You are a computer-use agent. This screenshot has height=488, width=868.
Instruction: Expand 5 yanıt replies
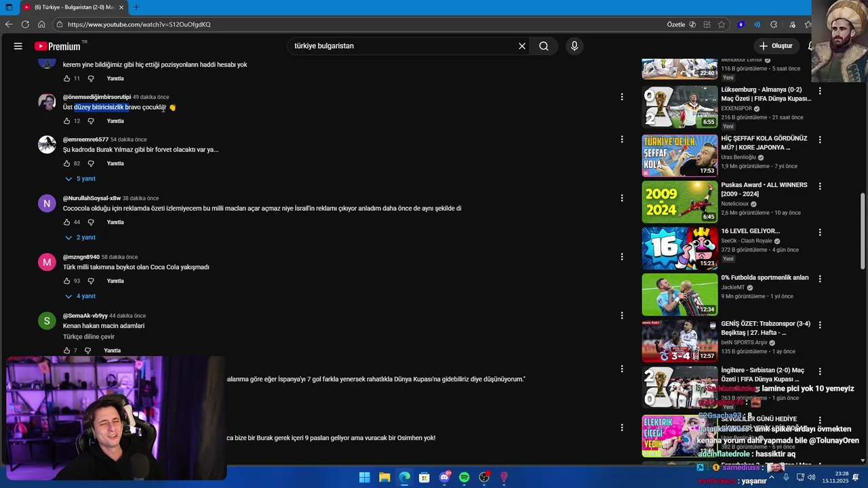click(x=80, y=179)
